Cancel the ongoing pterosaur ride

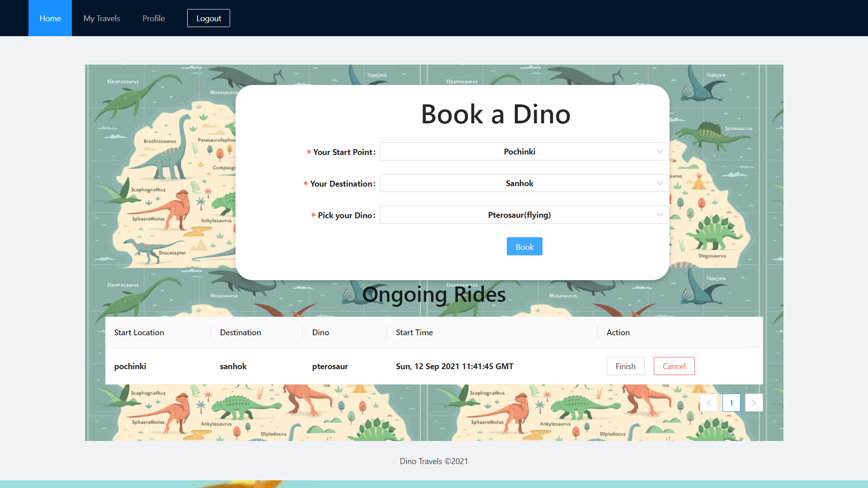674,366
